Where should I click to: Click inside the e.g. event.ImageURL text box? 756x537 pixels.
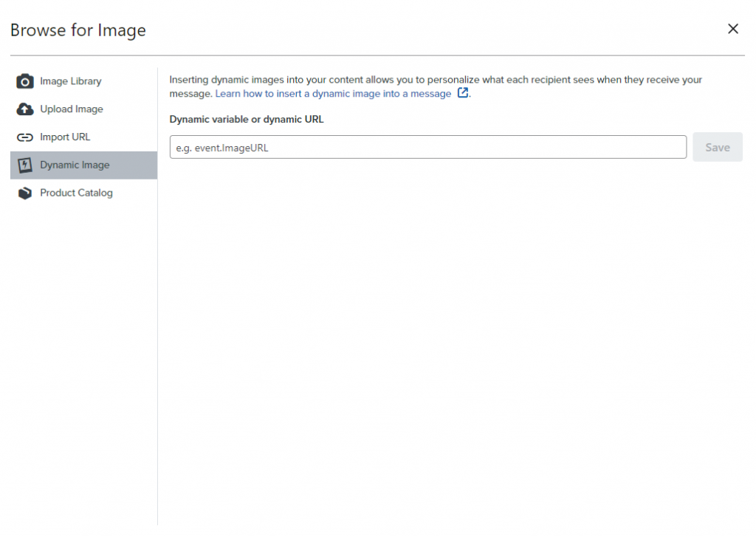click(428, 147)
